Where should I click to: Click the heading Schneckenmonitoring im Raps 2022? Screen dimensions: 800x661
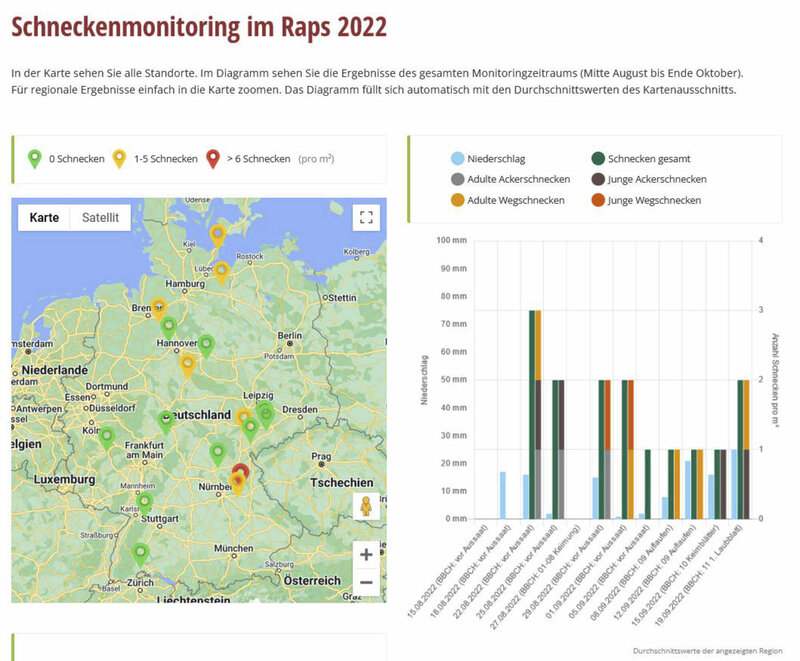tap(199, 27)
